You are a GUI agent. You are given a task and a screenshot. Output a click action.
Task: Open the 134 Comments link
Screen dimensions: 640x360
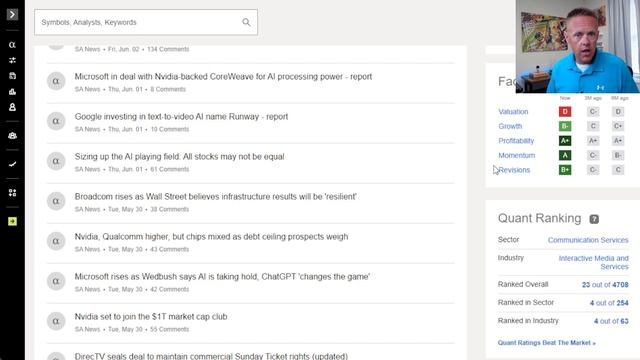[x=168, y=49]
